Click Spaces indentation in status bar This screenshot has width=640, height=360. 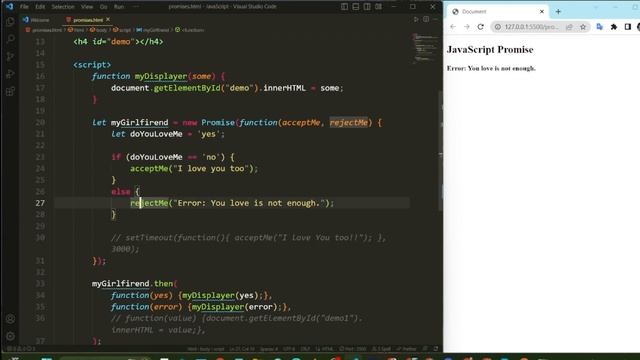coord(269,349)
